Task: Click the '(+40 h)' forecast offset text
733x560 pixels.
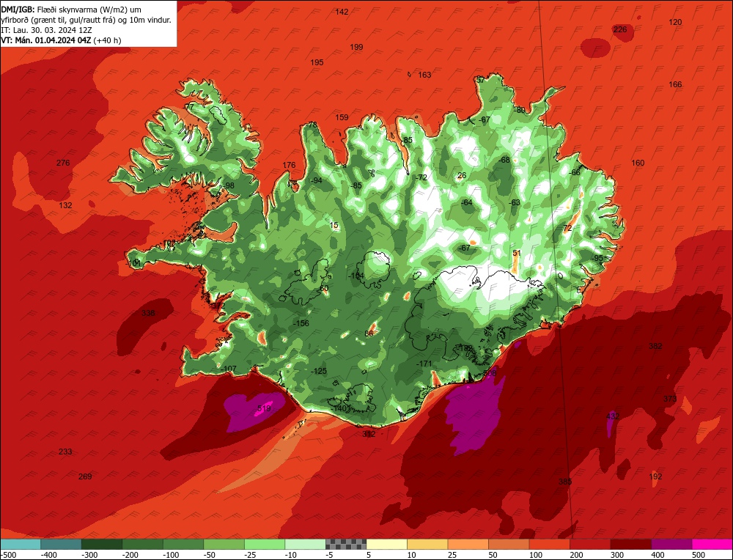Action: (108, 40)
